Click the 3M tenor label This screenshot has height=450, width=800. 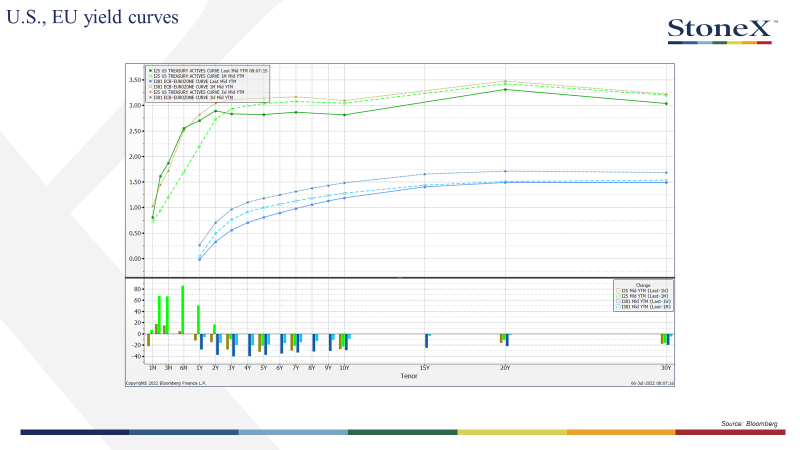click(x=168, y=368)
